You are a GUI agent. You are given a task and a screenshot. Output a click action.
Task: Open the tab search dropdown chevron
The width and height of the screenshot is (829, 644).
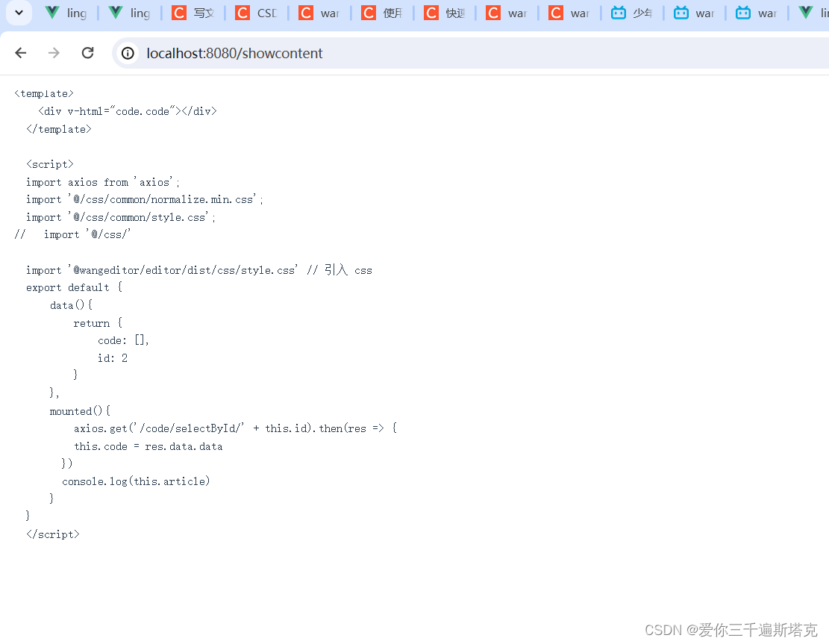click(x=18, y=13)
